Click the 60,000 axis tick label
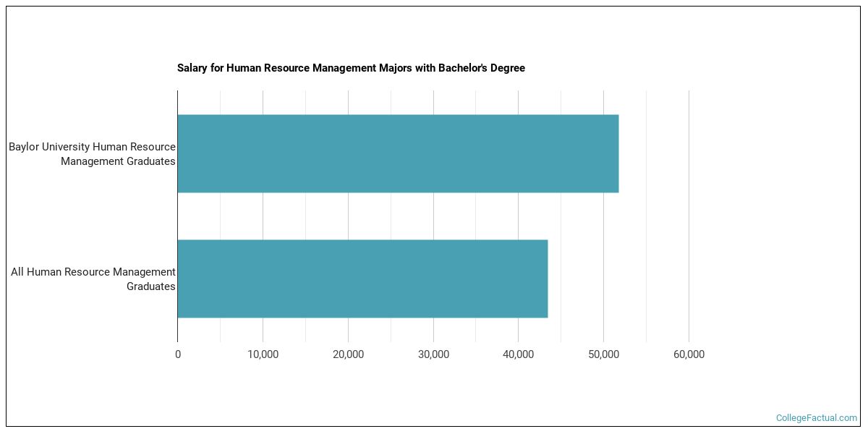 (x=689, y=354)
